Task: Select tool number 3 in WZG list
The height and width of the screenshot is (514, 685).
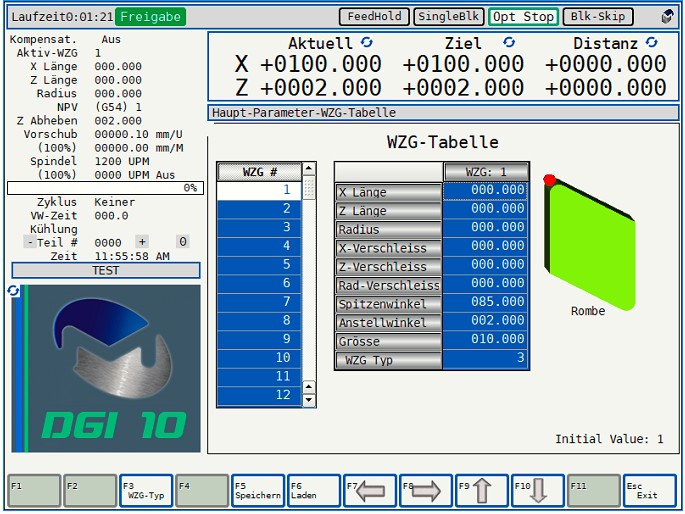Action: 259,228
